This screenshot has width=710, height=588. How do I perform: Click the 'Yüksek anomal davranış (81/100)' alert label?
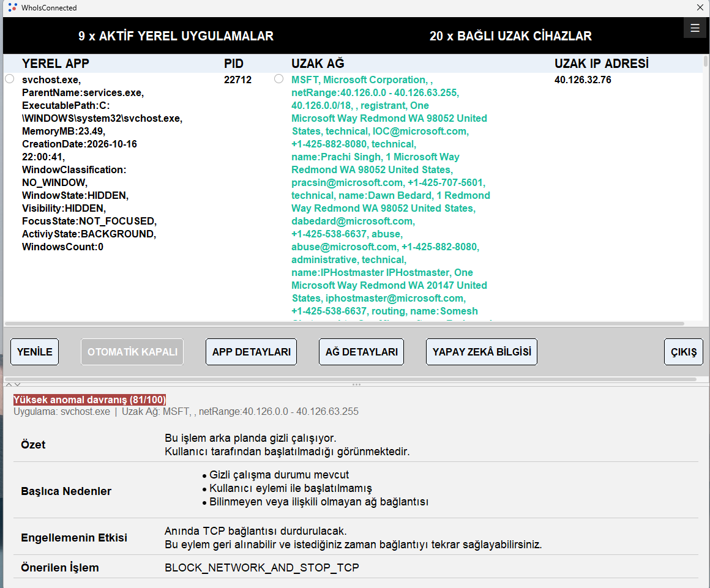click(x=89, y=400)
